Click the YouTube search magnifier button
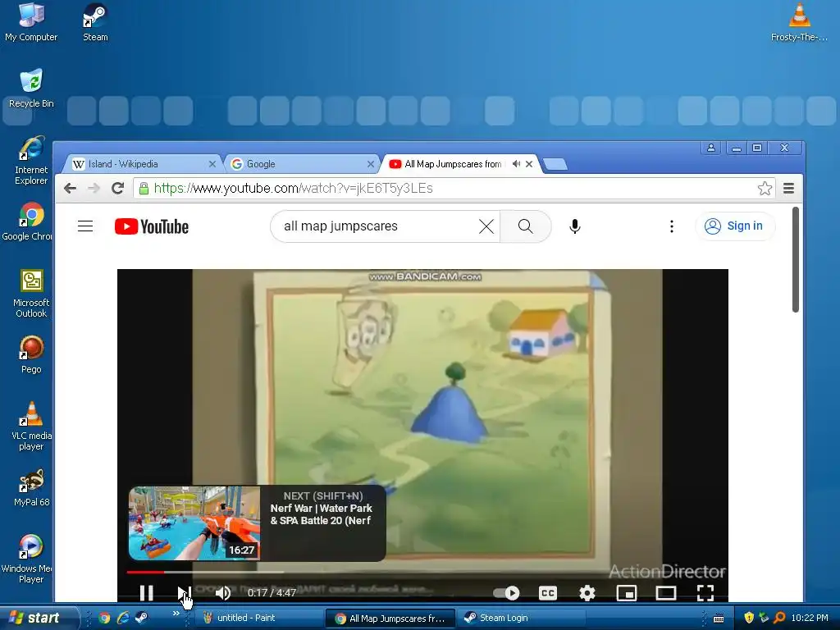The image size is (840, 630). (526, 226)
